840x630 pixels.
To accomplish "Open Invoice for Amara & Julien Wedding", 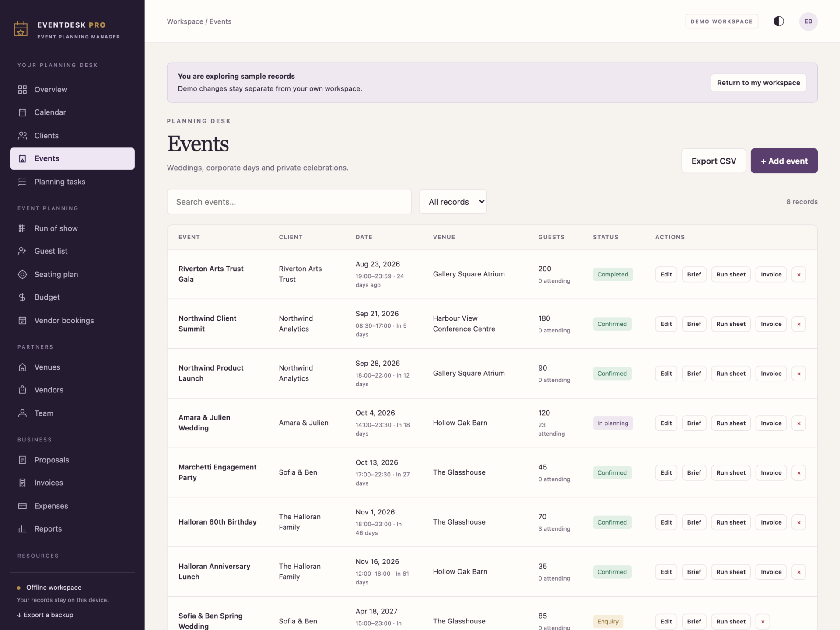I will (x=771, y=423).
